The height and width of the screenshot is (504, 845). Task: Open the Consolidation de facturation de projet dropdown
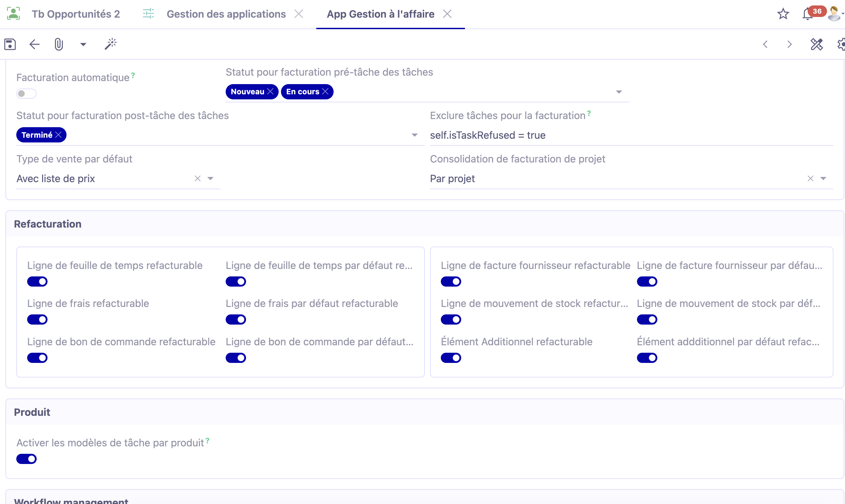824,178
